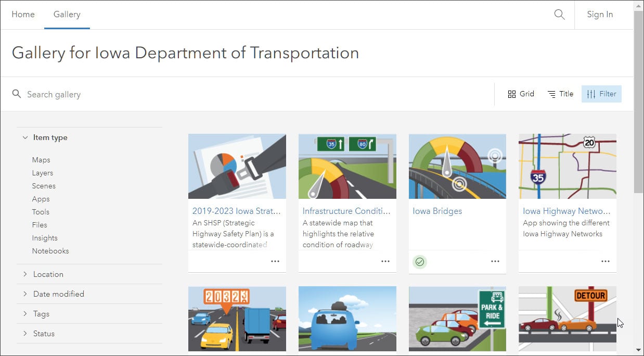
Task: Expand the Tags filter section
Action: tap(89, 314)
